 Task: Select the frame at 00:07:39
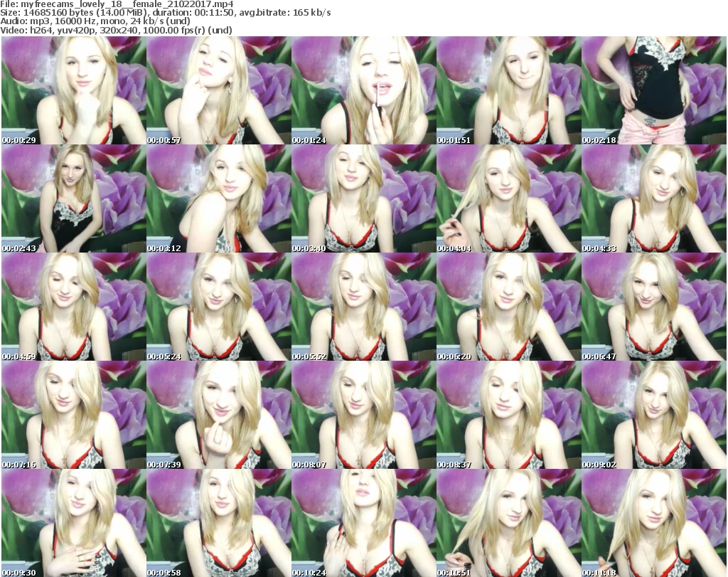tap(219, 415)
